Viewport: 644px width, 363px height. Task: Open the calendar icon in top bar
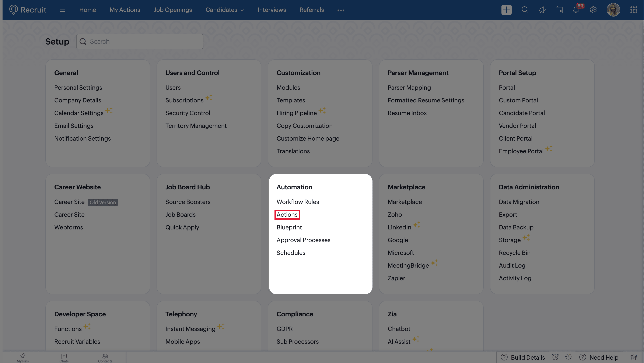click(559, 10)
